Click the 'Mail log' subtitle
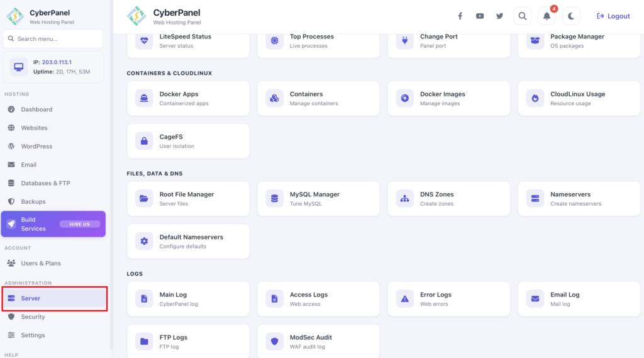The image size is (644, 358). [x=560, y=304]
